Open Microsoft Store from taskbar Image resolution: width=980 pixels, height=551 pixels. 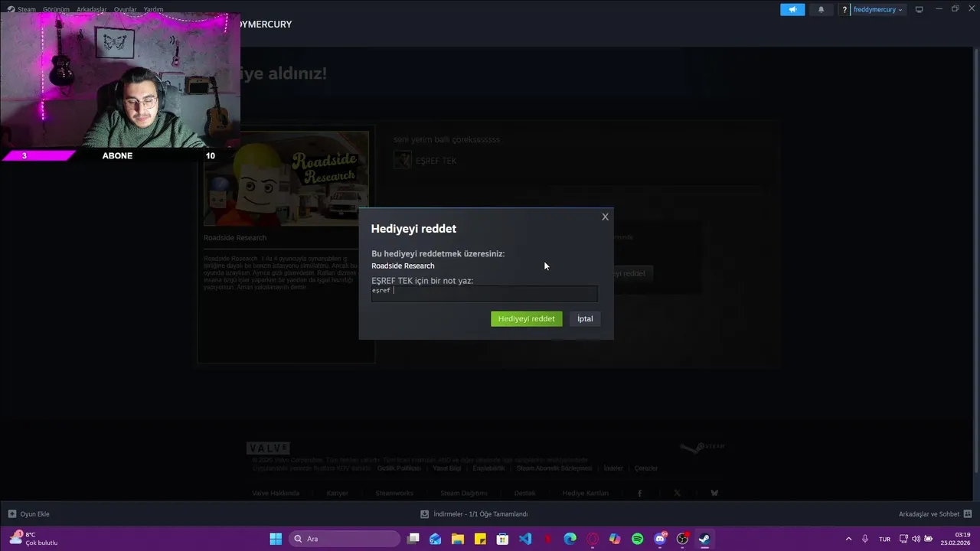pos(502,539)
